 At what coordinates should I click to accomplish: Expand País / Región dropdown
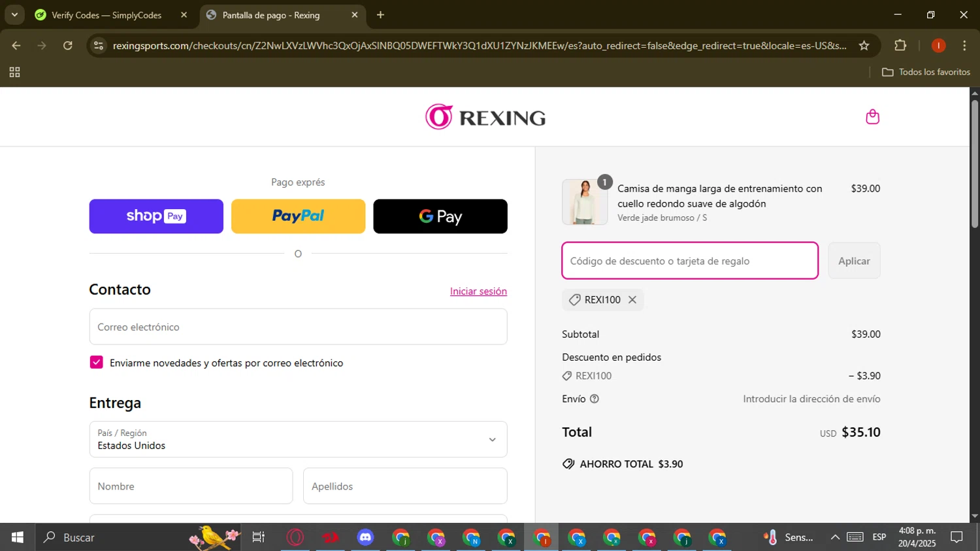point(298,439)
